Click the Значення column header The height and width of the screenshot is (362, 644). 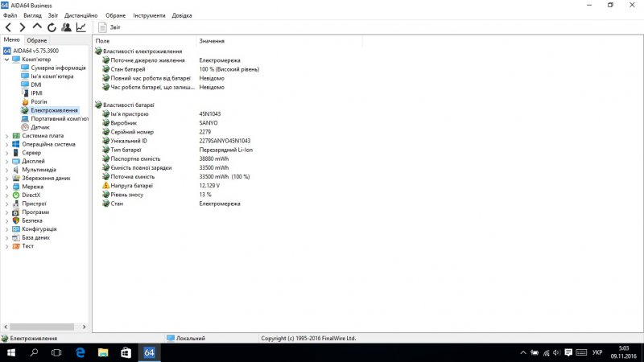coord(212,40)
